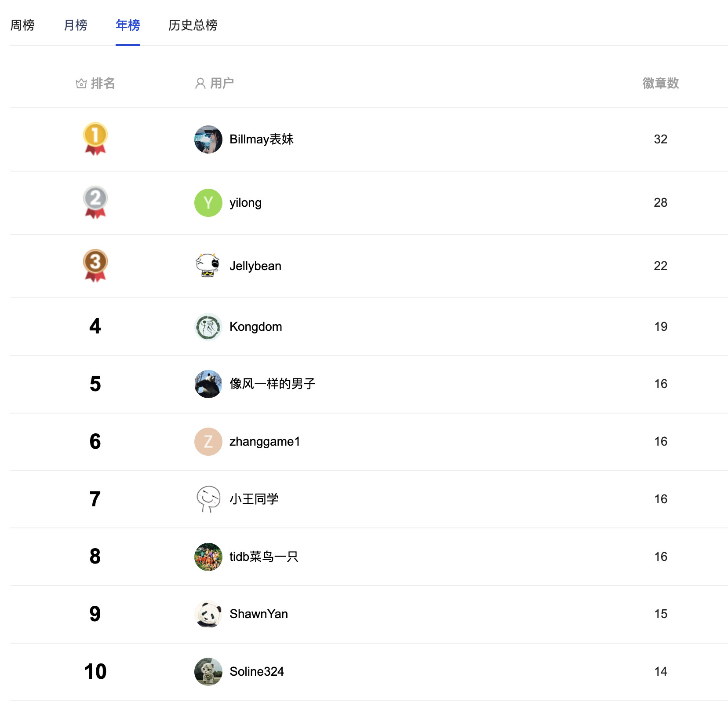Image resolution: width=728 pixels, height=703 pixels.
Task: Open user profile 像风一样的男子
Action: pos(273,384)
